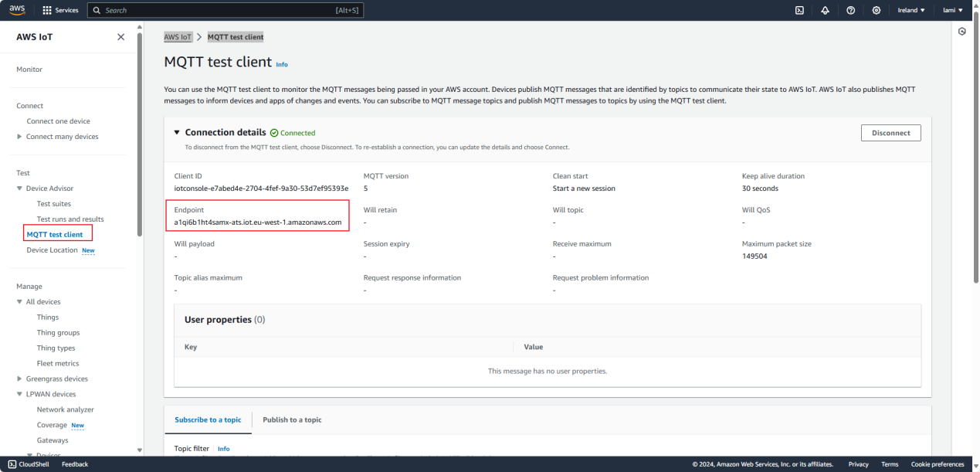Open Monitor in the sidebar
This screenshot has width=980, height=472.
[29, 70]
